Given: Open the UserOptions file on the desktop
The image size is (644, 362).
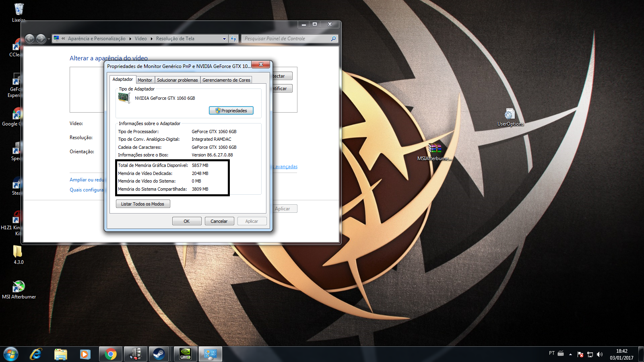Looking at the screenshot, I should [510, 114].
